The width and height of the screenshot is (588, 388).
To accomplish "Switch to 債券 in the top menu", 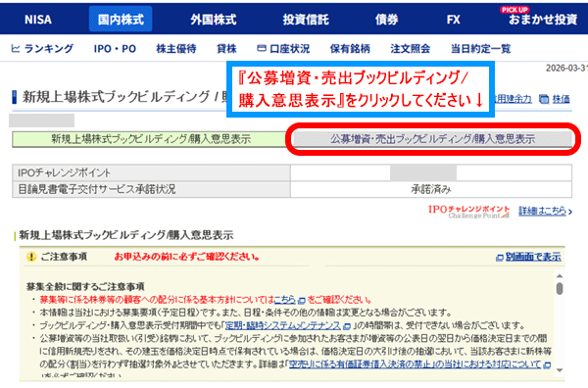I will pyautogui.click(x=387, y=20).
